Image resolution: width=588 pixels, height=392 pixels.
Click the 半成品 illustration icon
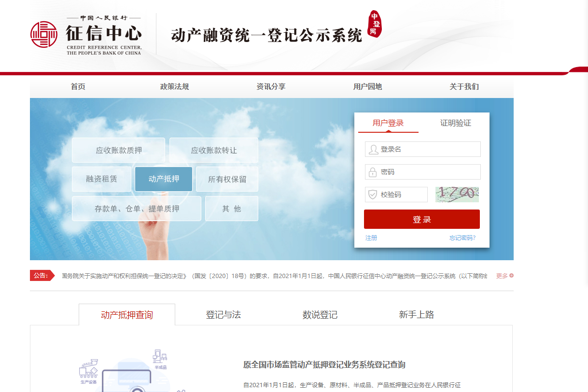point(160,360)
